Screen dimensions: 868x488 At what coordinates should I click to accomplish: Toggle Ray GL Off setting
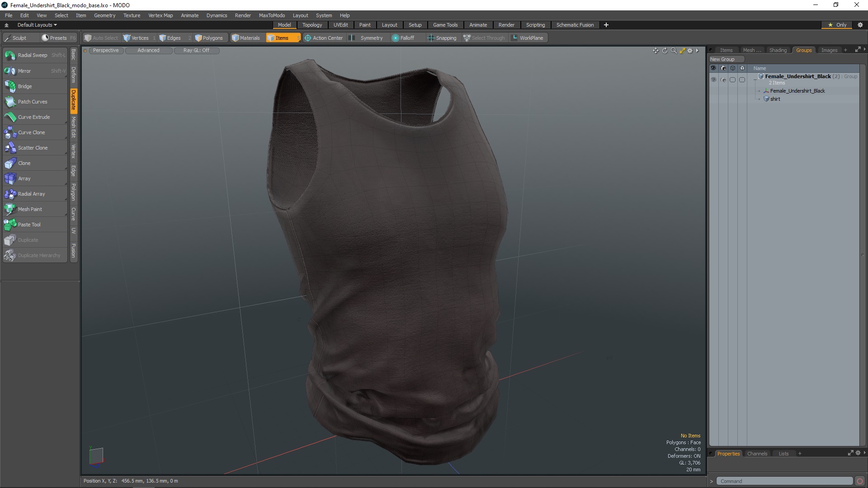coord(196,51)
